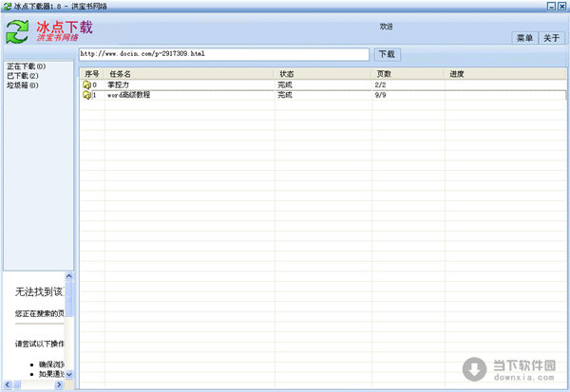Click 完成 status of 掌控力 row
The width and height of the screenshot is (570, 392).
(x=285, y=85)
